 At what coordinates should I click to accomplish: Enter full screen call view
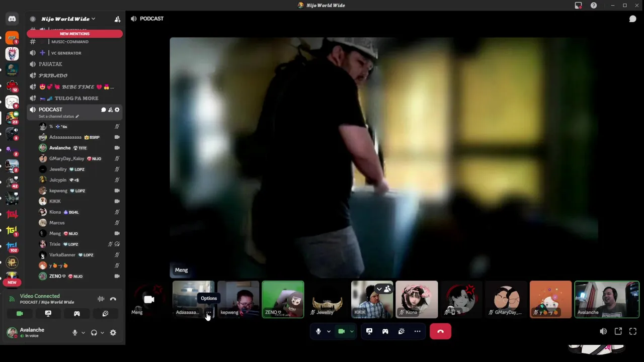click(x=633, y=331)
